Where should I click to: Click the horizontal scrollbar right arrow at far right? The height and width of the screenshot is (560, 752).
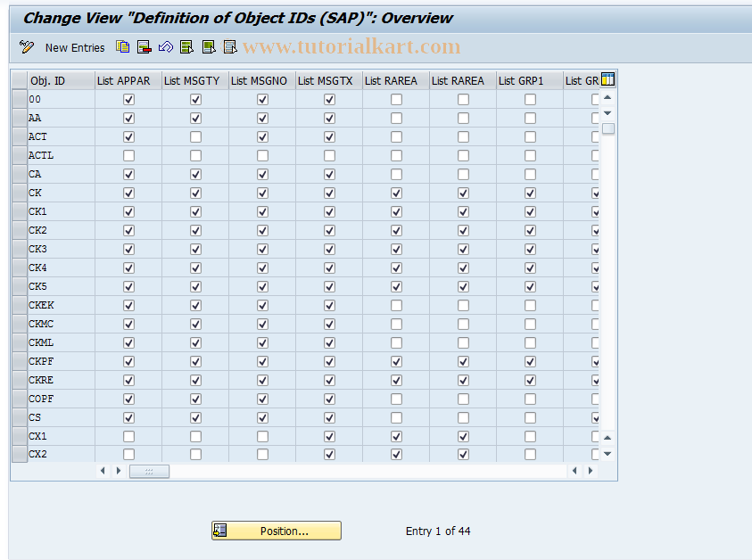[x=589, y=471]
